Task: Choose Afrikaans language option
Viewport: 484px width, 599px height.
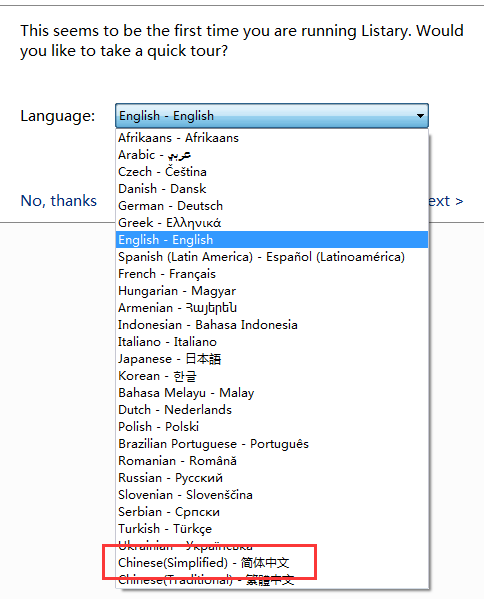Action: pyautogui.click(x=272, y=138)
